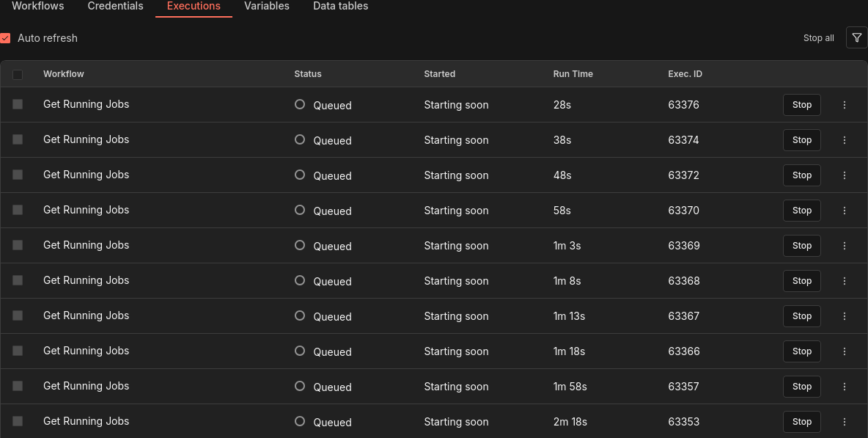Stop execution 63369
The width and height of the screenshot is (868, 438).
click(x=801, y=246)
